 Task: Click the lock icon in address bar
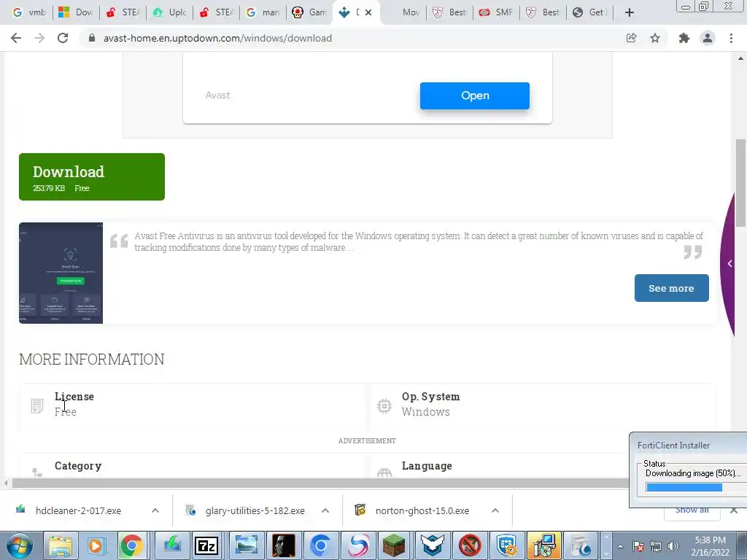92,38
